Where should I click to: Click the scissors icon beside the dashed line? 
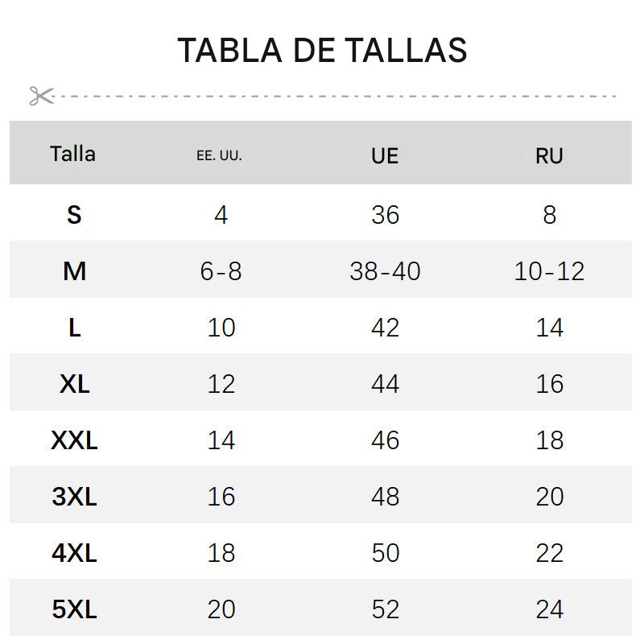coord(42,96)
